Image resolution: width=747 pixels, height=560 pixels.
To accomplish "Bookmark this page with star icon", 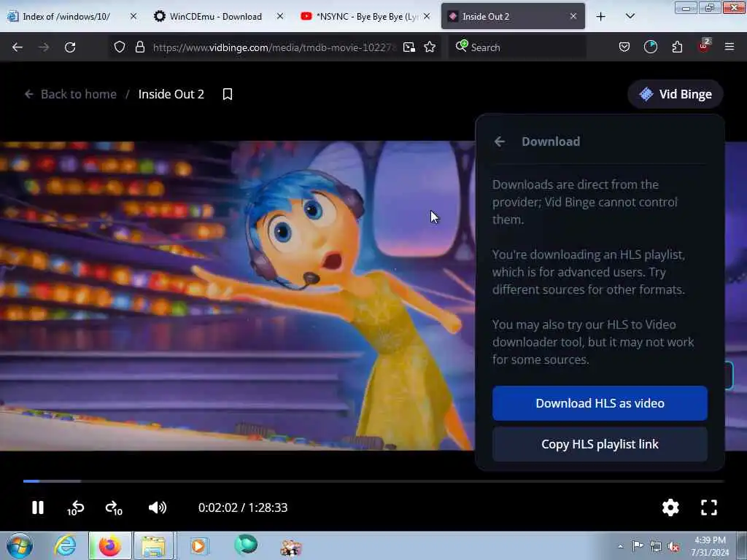I will 430,47.
